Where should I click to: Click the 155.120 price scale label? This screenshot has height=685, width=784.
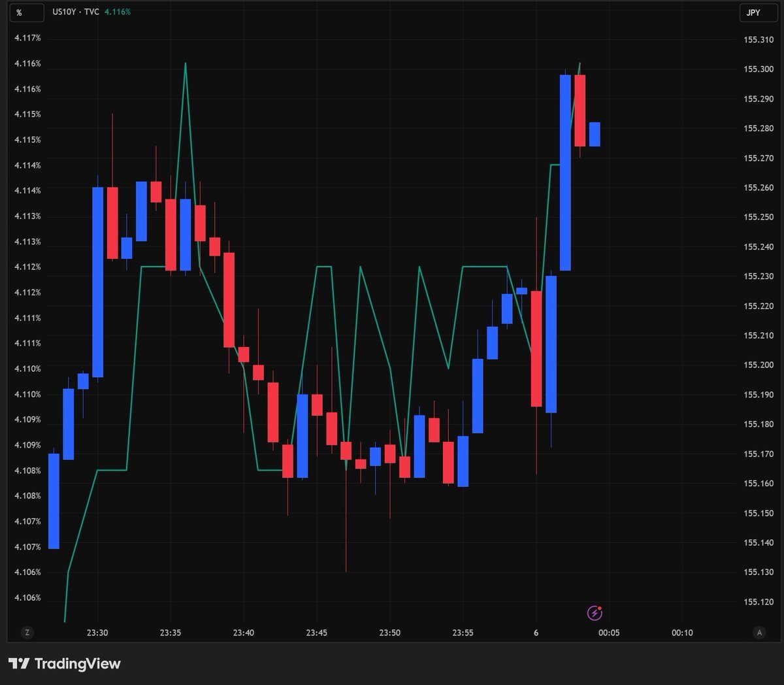(x=759, y=602)
